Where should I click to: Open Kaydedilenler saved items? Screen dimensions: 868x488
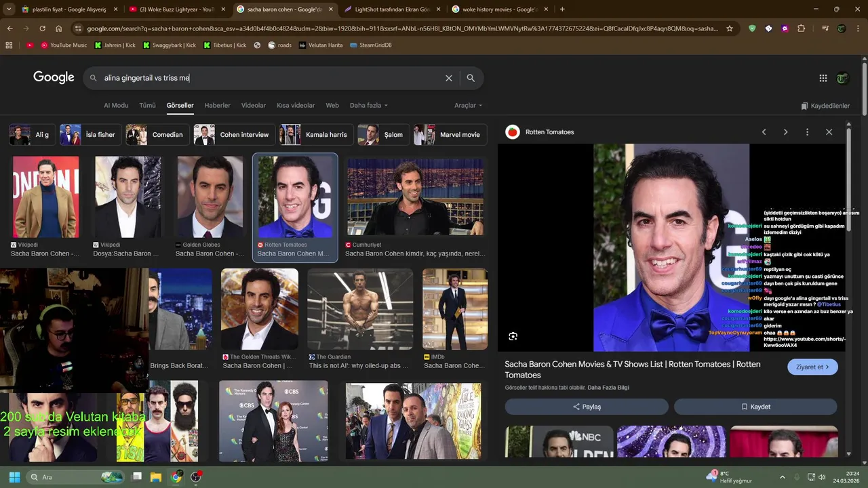point(825,106)
